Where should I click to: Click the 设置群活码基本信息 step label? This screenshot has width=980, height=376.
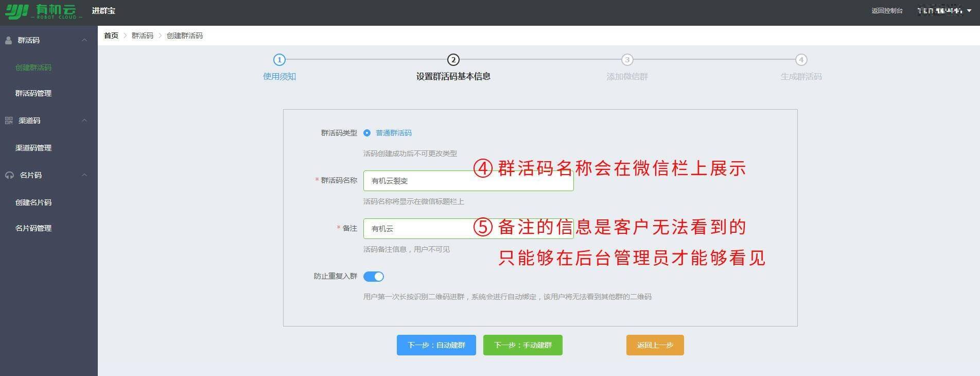point(453,76)
